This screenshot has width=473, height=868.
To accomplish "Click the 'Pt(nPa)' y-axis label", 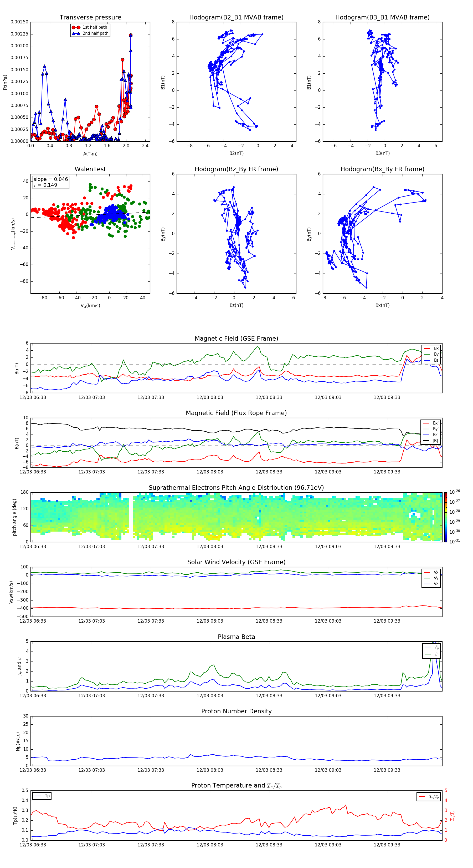I will pos(5,82).
